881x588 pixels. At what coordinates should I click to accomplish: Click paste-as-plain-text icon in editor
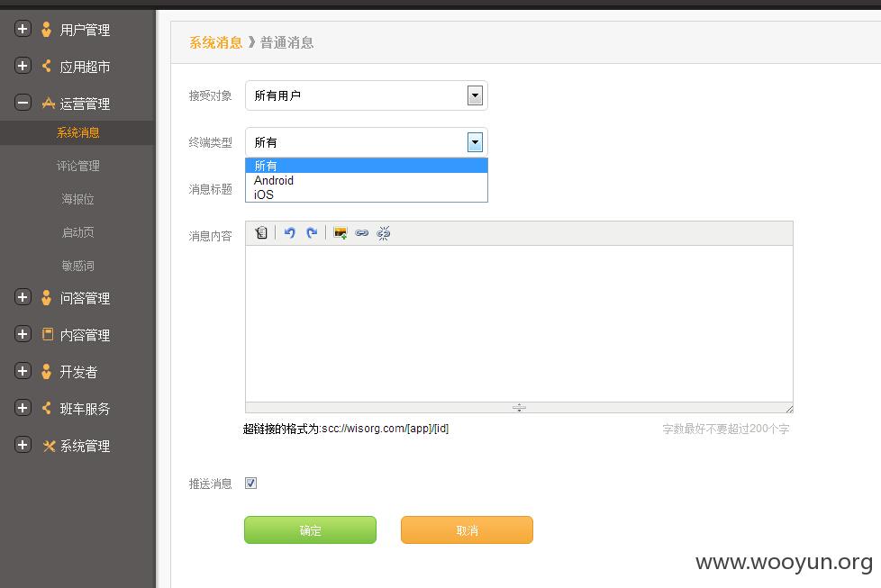pyautogui.click(x=261, y=232)
